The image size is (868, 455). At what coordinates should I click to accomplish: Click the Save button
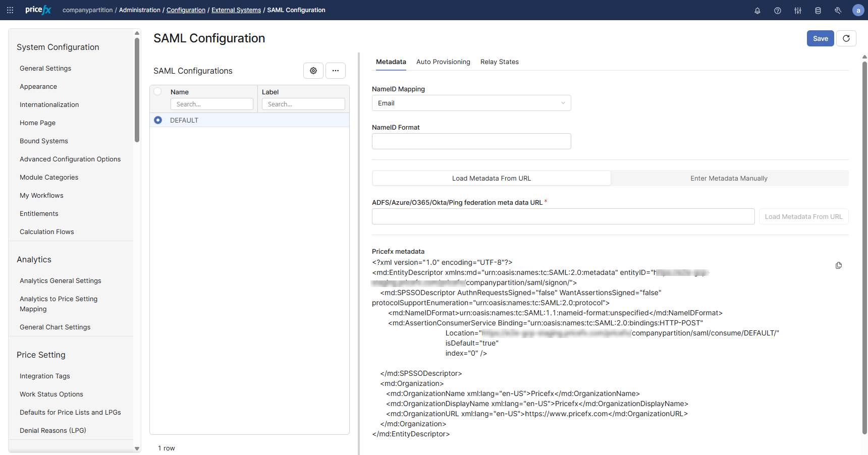point(820,38)
